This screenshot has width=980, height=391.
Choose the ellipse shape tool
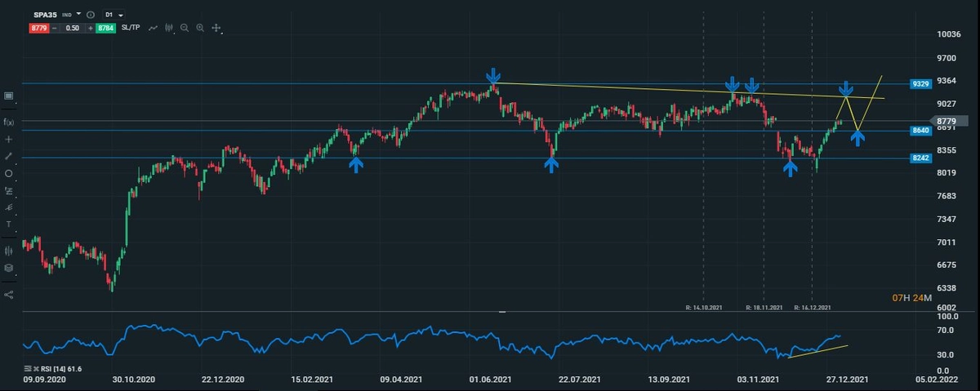coord(9,173)
